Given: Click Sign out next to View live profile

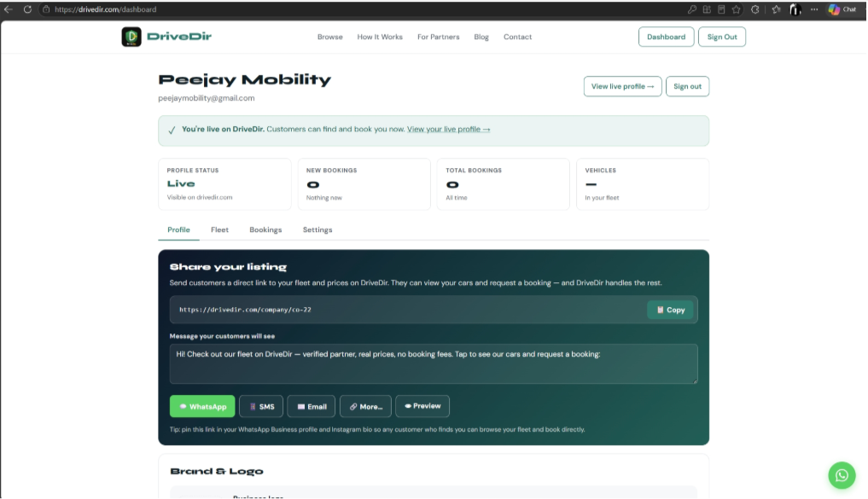Looking at the screenshot, I should tap(688, 86).
